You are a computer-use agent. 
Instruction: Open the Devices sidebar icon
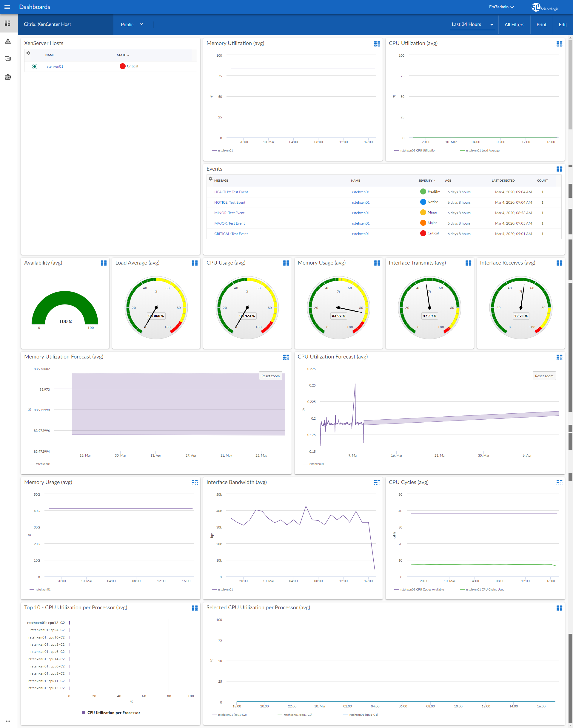click(8, 59)
